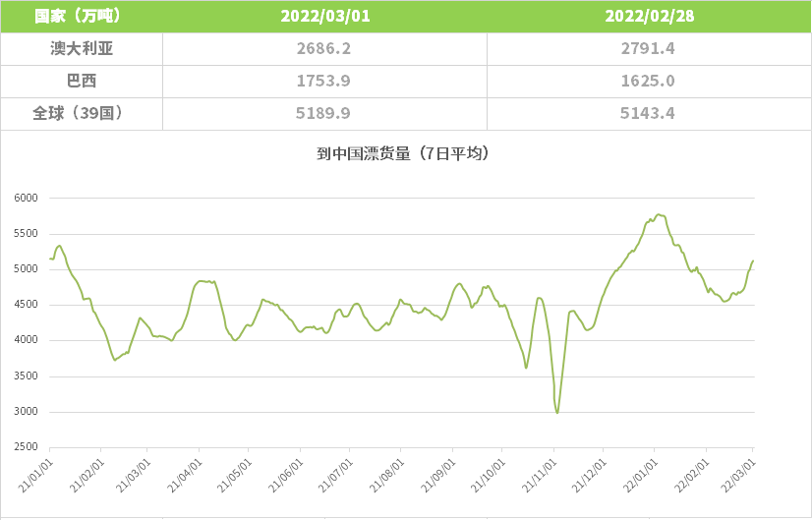Click the x-axis date 21/02/01
The height and width of the screenshot is (520, 812).
pyautogui.click(x=87, y=476)
